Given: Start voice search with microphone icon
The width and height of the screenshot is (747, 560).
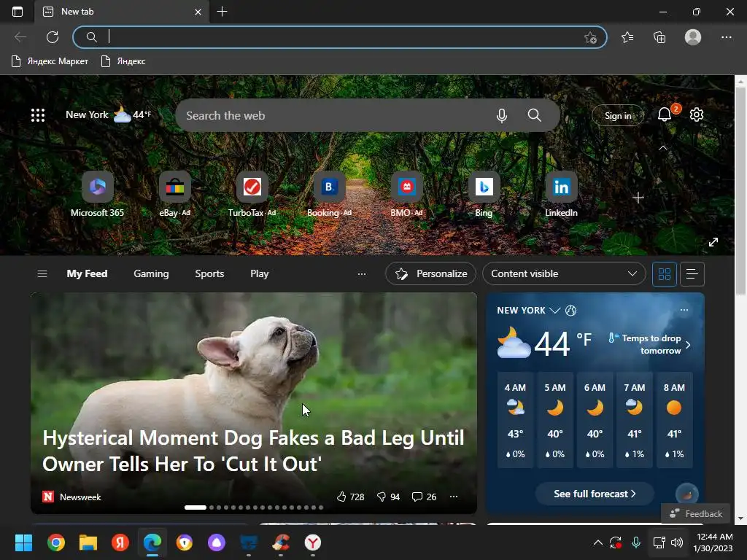Looking at the screenshot, I should (502, 115).
